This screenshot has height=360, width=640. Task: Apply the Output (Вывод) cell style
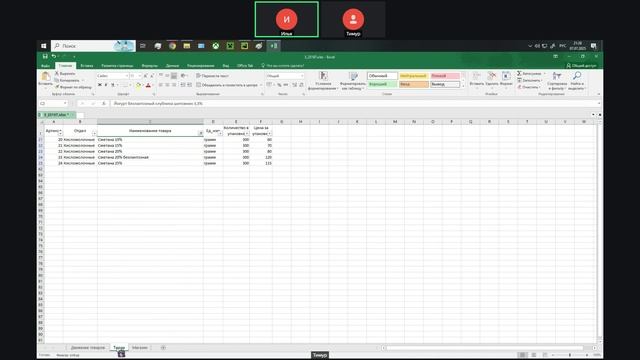point(445,84)
